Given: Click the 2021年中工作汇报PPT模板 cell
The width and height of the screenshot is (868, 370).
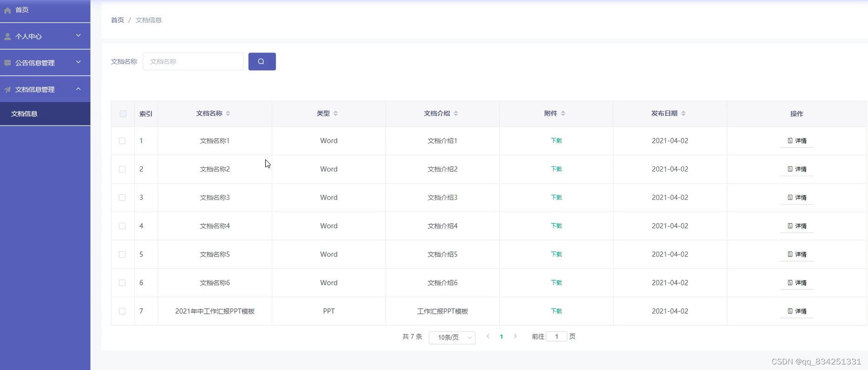Looking at the screenshot, I should [215, 311].
